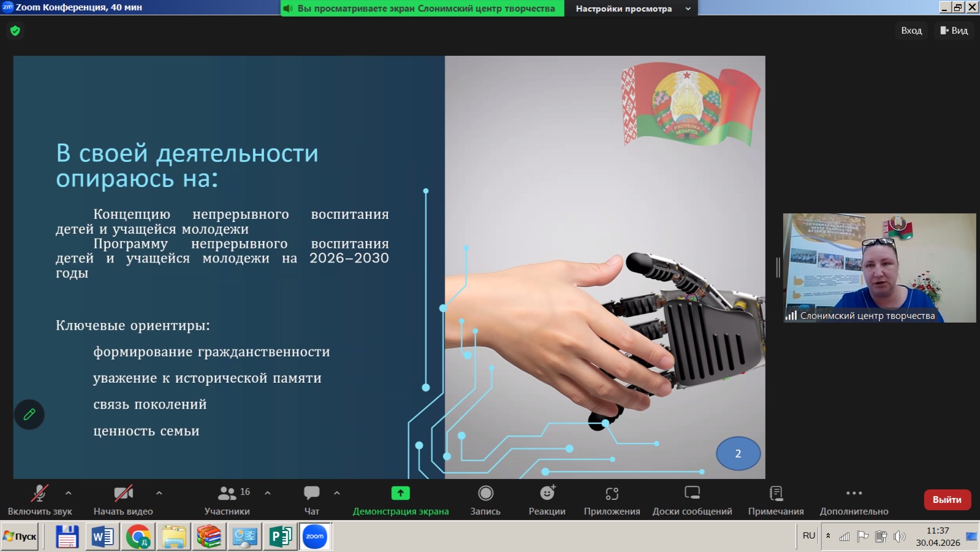The height and width of the screenshot is (552, 980).
Task: Leave meeting with red Выйти button
Action: [x=947, y=500]
